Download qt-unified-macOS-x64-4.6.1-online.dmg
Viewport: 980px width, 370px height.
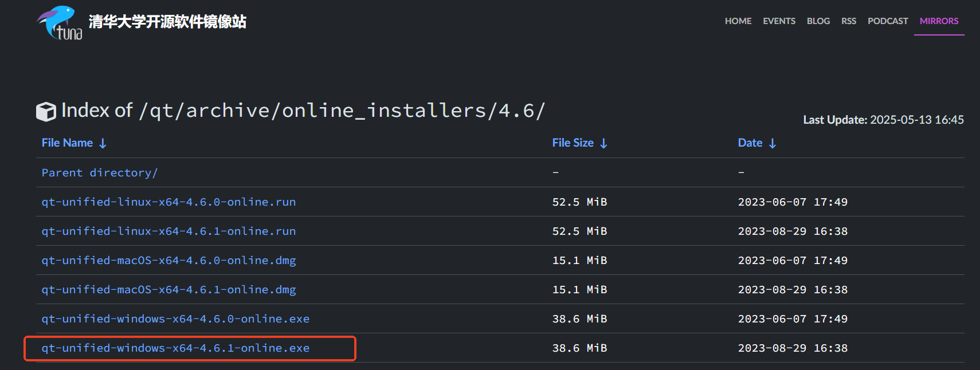(168, 289)
